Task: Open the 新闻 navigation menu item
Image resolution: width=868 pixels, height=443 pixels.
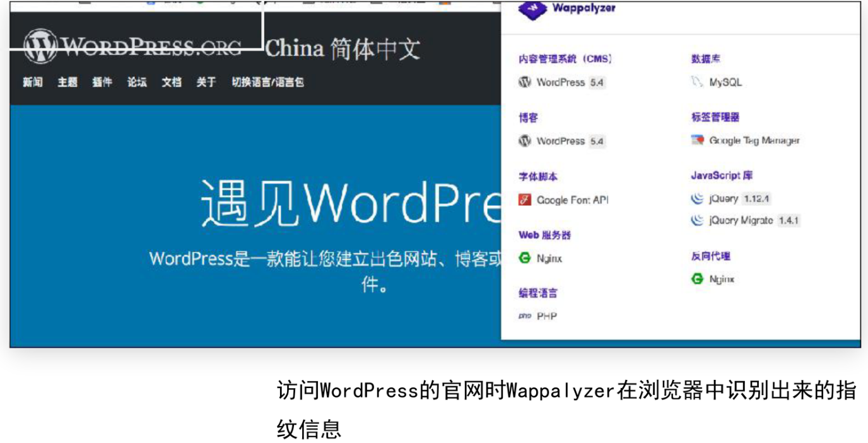Action: (33, 82)
